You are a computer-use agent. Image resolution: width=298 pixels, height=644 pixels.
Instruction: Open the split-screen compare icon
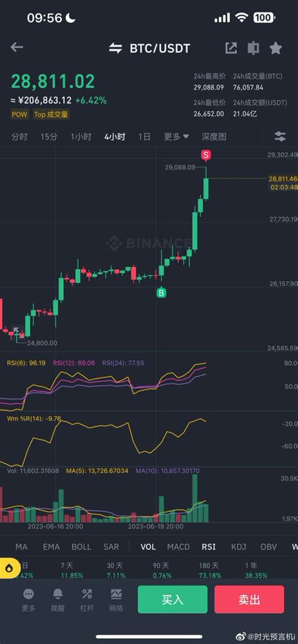point(253,48)
